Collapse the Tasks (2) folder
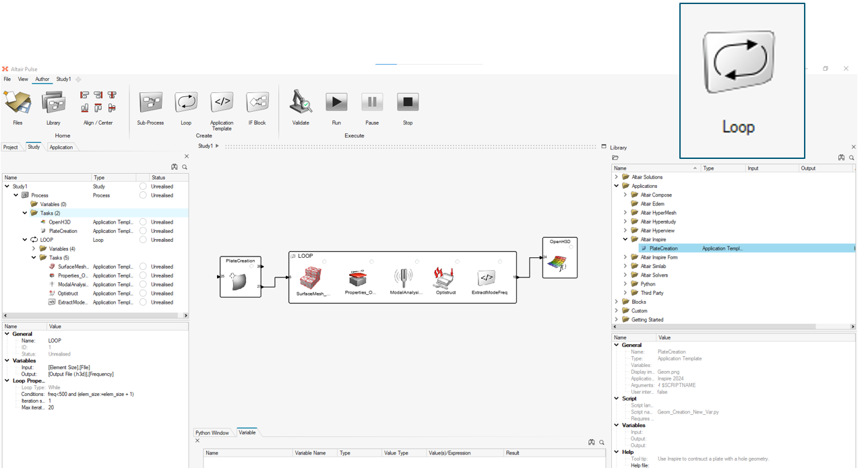 [25, 213]
